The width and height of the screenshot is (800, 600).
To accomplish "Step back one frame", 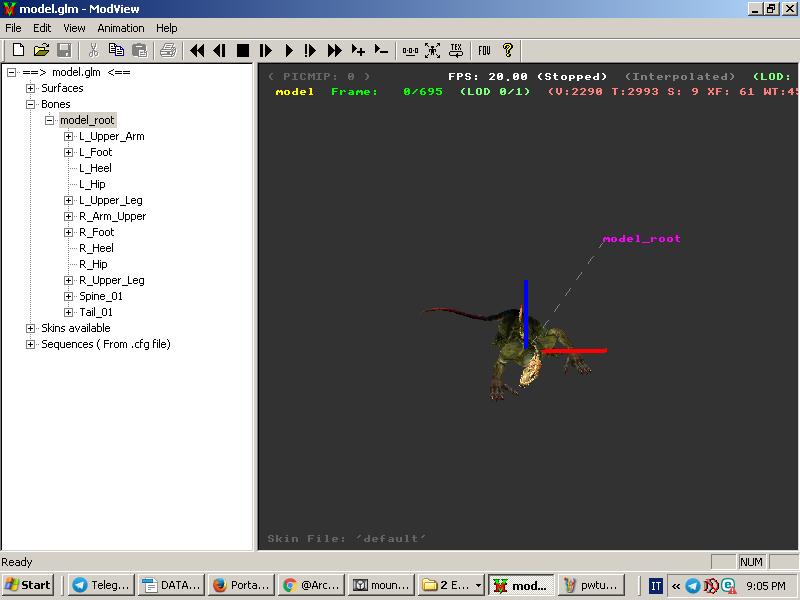I will coord(220,50).
